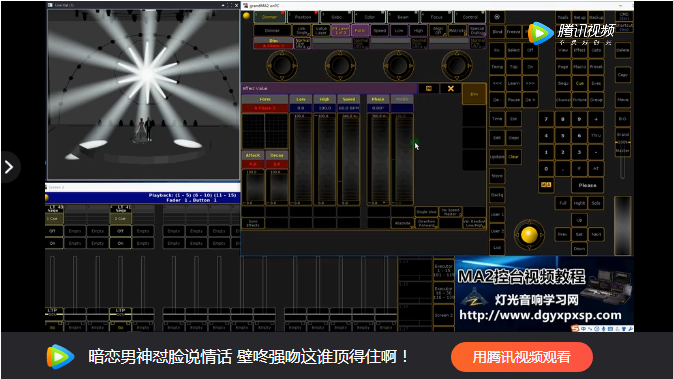The image size is (673, 379).
Task: Click the yellow MA key below keypad
Action: pyautogui.click(x=546, y=185)
